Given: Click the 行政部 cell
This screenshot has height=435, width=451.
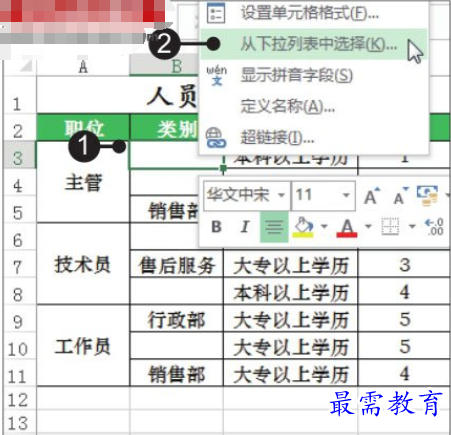Looking at the screenshot, I should pyautogui.click(x=177, y=319).
